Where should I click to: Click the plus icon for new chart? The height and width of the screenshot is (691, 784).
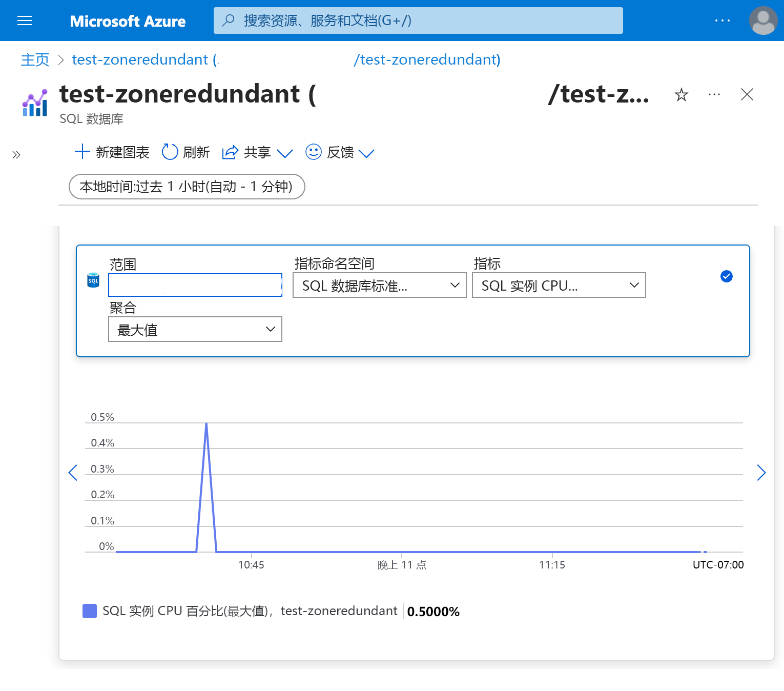tap(82, 152)
